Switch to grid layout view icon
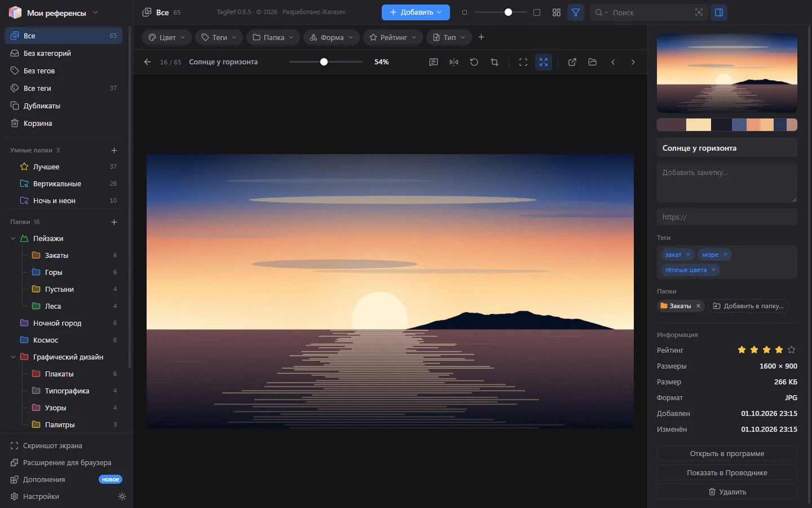The height and width of the screenshot is (508, 812). point(557,12)
